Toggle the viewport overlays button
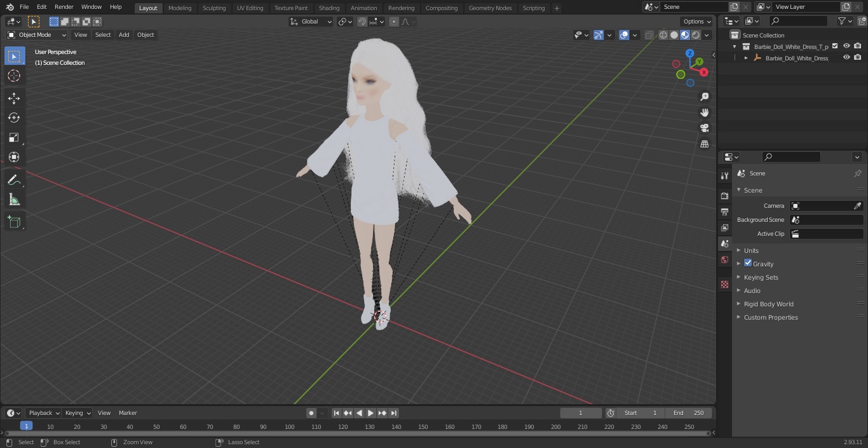 coord(624,35)
